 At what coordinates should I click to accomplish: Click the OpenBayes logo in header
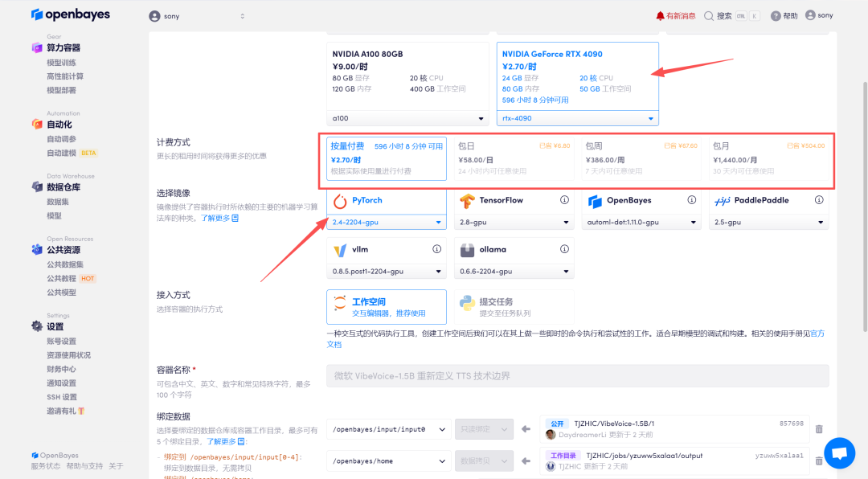[x=71, y=15]
